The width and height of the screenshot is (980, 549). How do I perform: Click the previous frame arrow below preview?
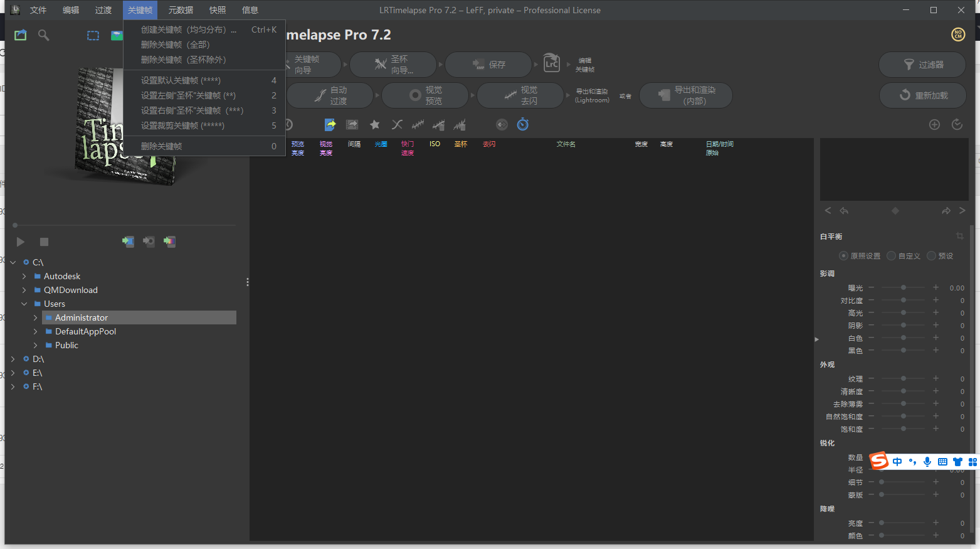click(x=828, y=211)
